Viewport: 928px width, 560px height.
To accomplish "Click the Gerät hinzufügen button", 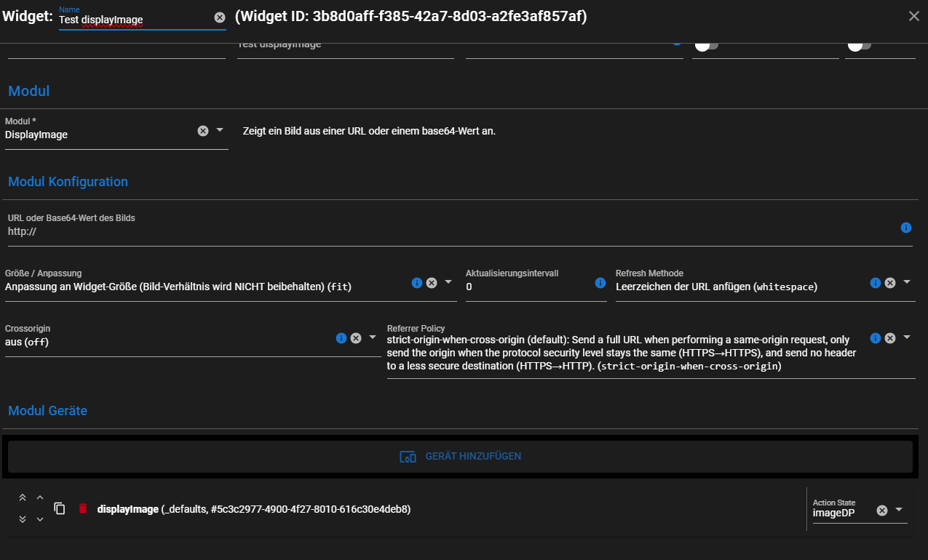I will click(460, 457).
